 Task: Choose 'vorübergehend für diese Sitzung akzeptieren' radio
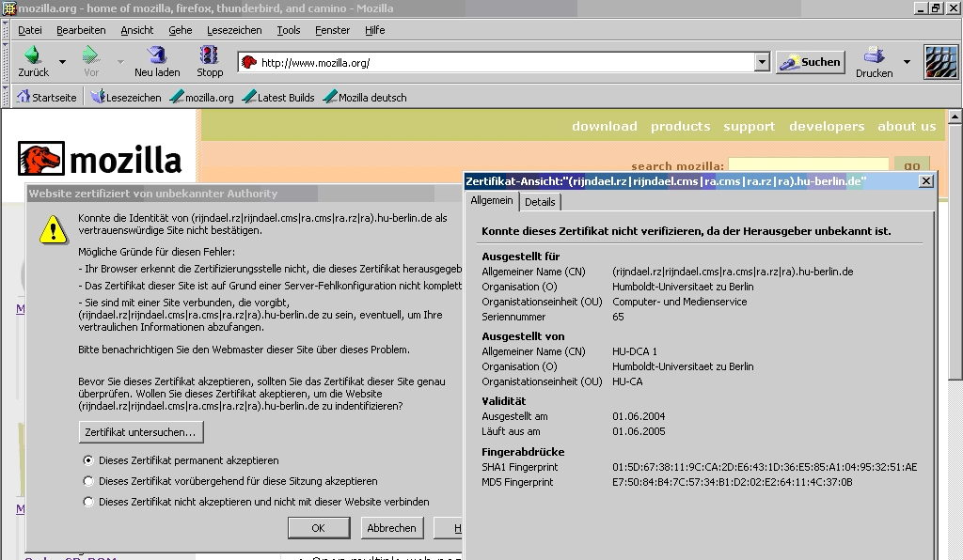88,481
